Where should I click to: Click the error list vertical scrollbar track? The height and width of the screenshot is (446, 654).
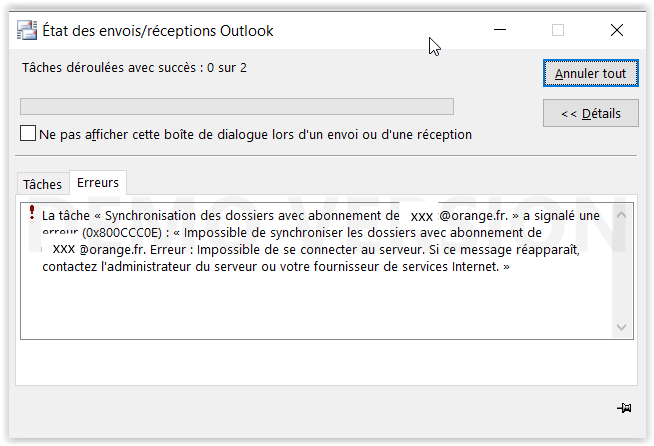coord(623,270)
